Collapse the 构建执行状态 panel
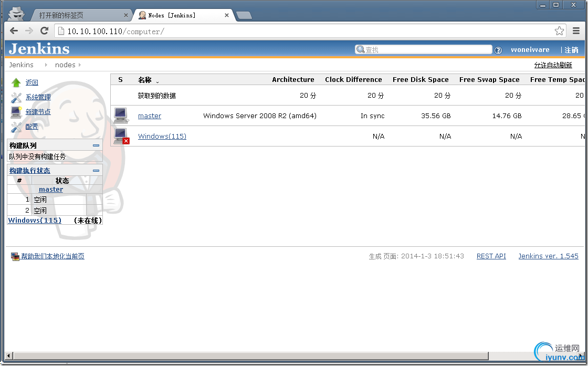 [x=96, y=171]
